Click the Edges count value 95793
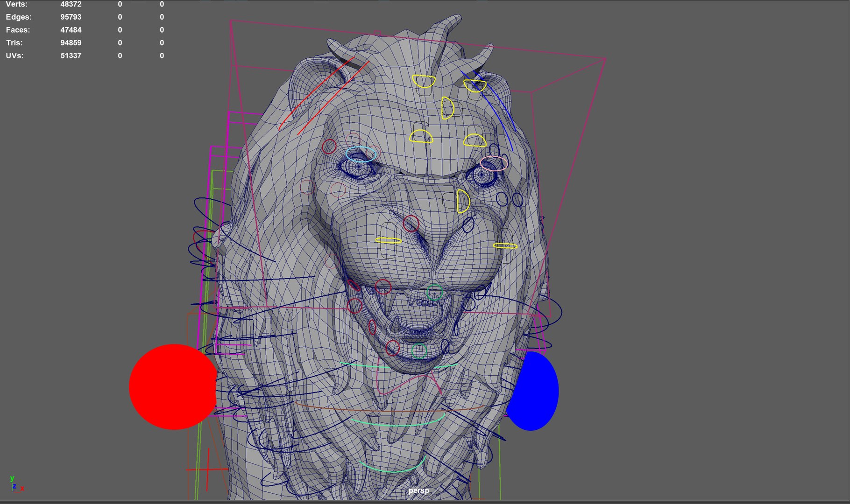The image size is (850, 504). tap(71, 17)
